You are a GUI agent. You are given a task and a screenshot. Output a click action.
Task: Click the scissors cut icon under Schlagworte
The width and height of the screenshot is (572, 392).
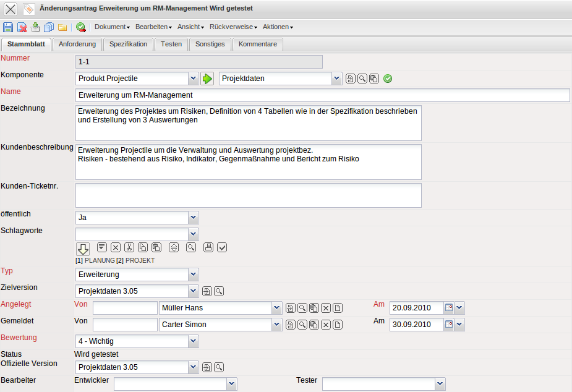129,247
